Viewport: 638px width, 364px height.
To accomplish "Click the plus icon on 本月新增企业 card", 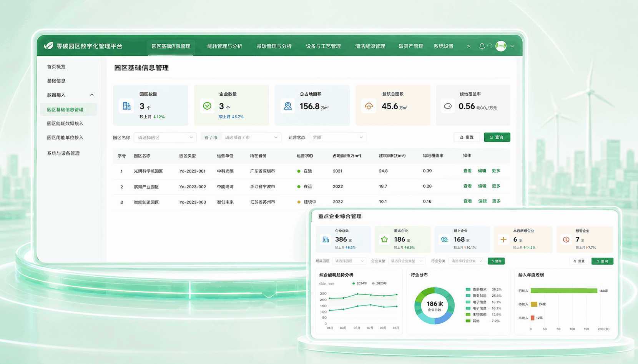I will pos(503,239).
